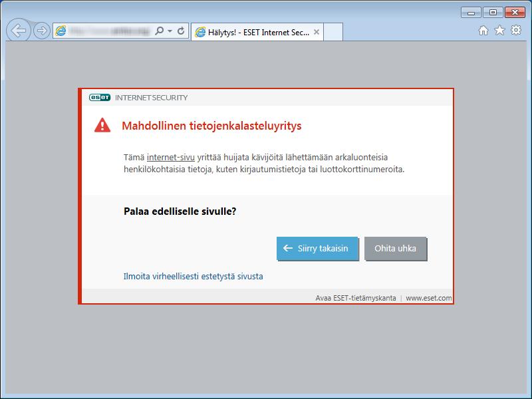Click the Mahdollinen tietojenkalasteluyritys heading
Screen dimensions: 532x399
(x=211, y=126)
